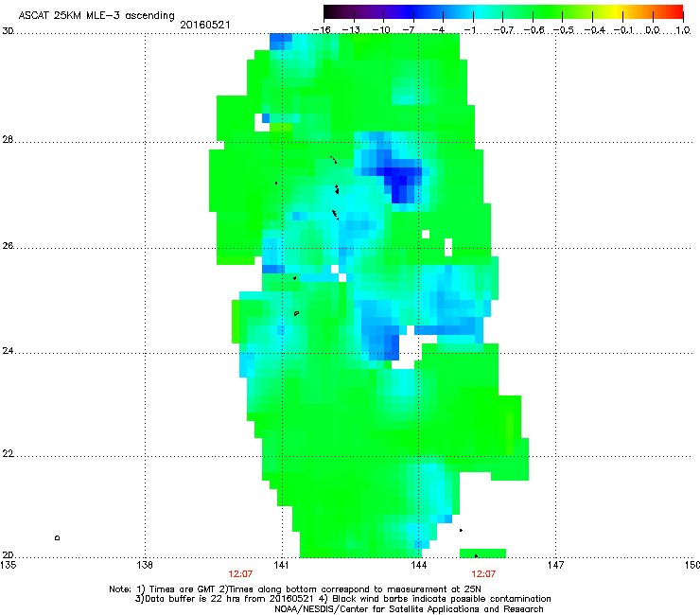Select the 0.0 color scale label

tap(653, 30)
